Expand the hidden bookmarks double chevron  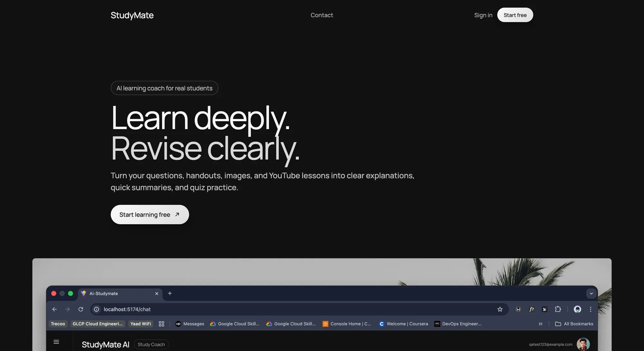pos(540,324)
